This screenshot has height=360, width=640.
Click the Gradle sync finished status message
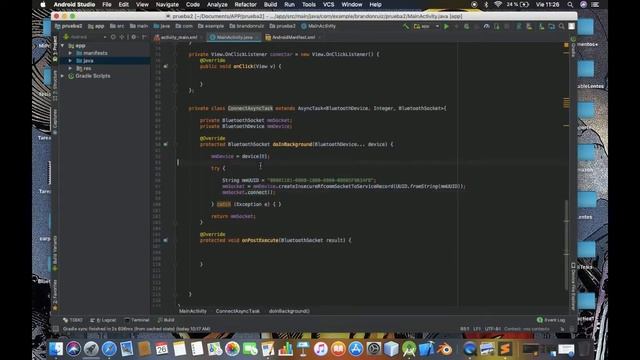pos(137,329)
